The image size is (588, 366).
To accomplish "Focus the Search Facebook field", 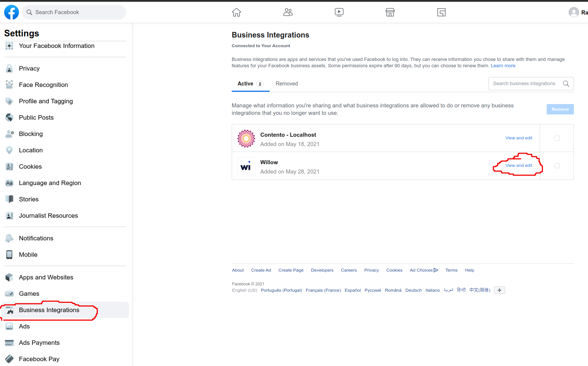I will point(74,12).
